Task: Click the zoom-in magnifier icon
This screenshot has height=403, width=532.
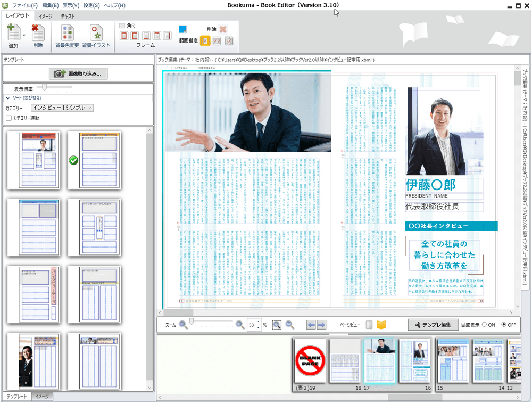Action: click(x=240, y=324)
